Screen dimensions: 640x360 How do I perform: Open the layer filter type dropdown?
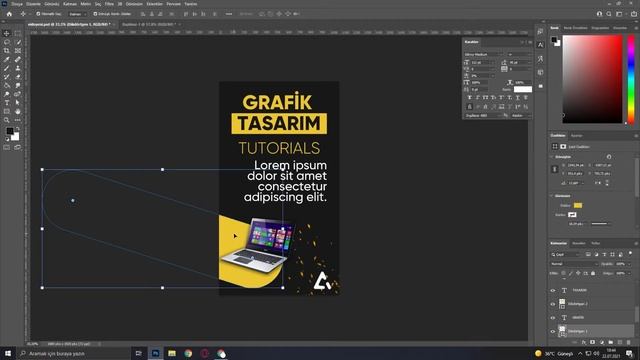565,254
